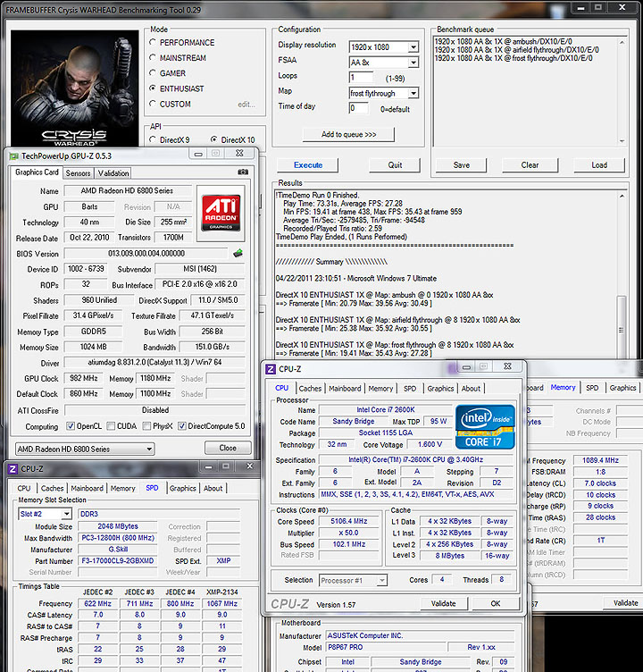Click the GPU-Z title bar icon
The image size is (643, 672).
(x=13, y=156)
